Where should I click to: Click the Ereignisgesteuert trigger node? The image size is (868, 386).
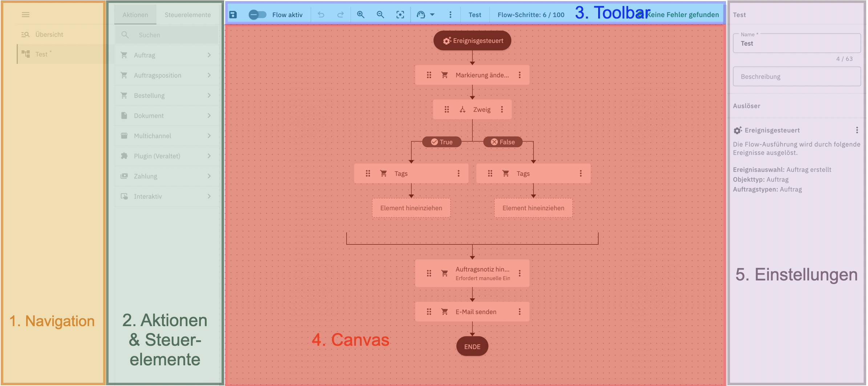472,41
